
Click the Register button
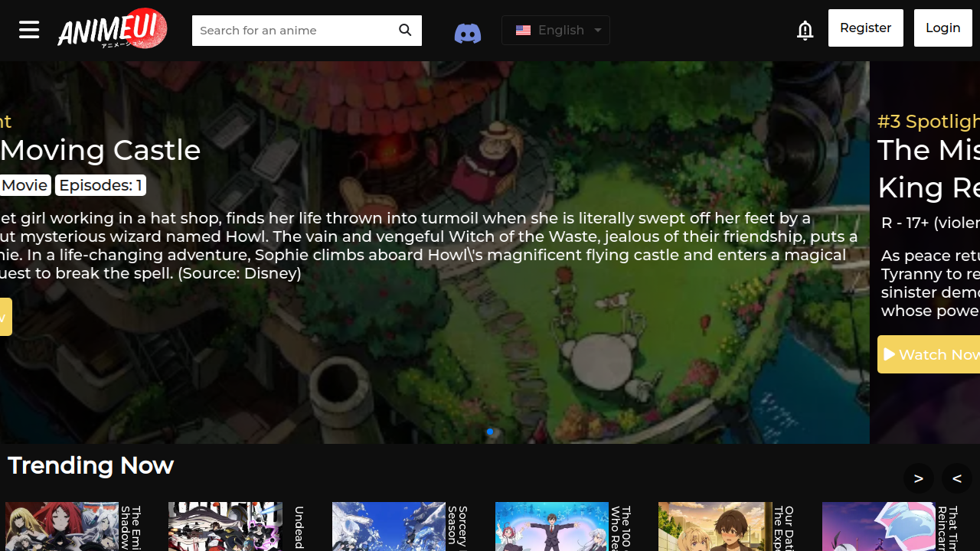866,28
